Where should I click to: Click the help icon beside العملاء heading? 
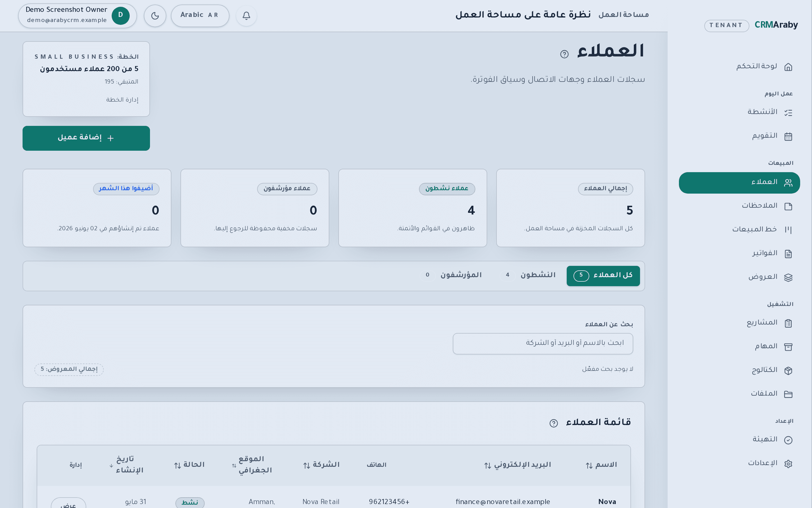pos(564,54)
